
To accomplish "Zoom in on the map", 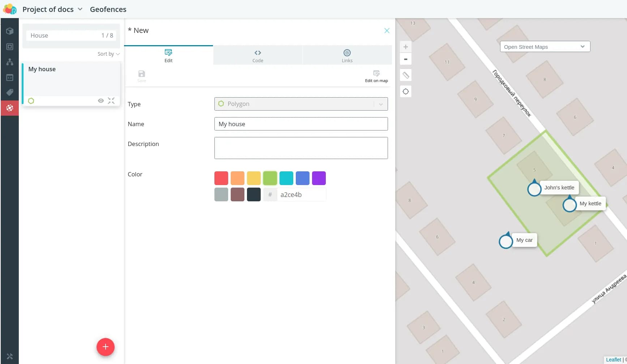I will coord(406,47).
